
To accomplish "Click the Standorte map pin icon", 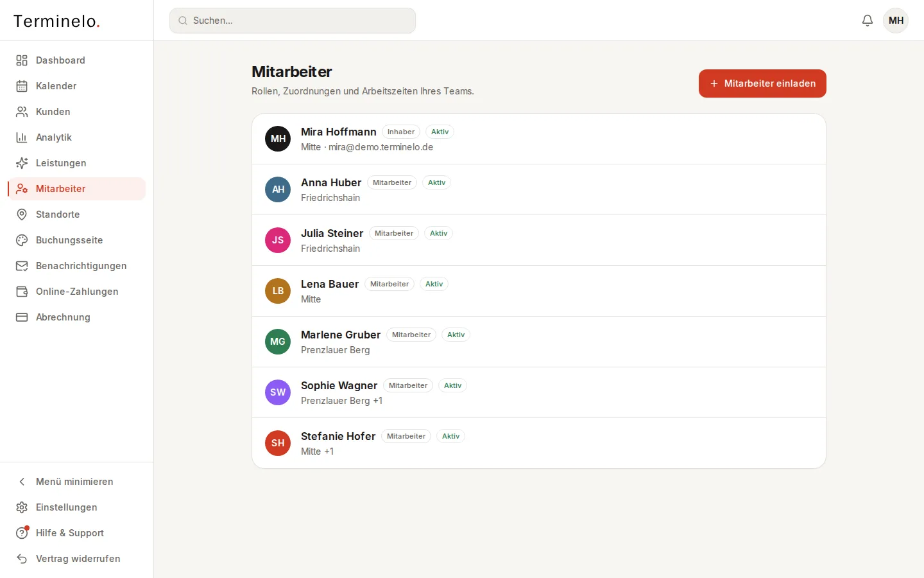I will [22, 215].
